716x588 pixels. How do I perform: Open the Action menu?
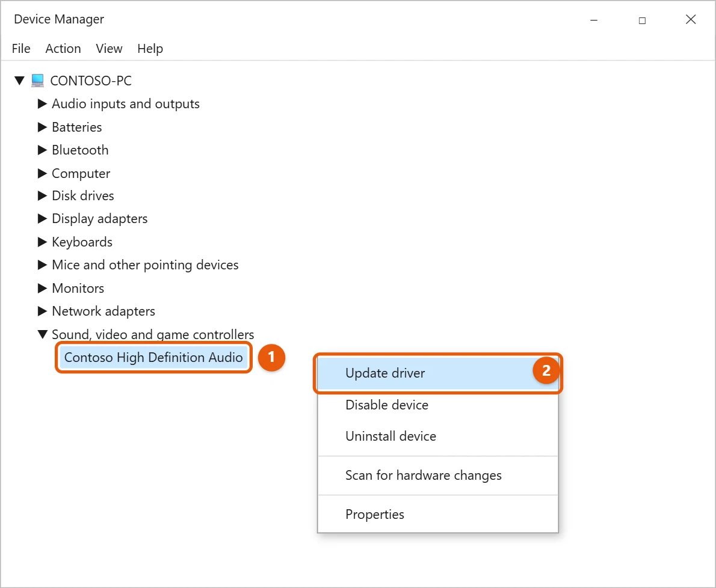coord(63,48)
